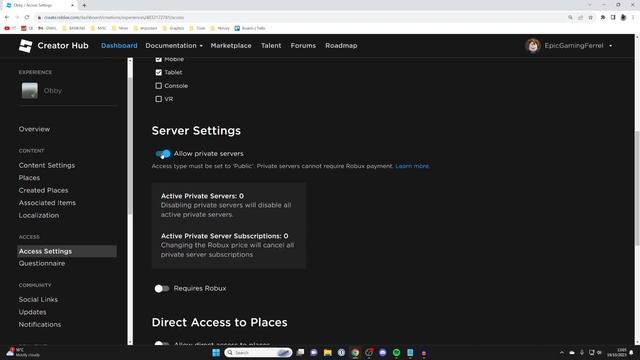Open Social Links in the sidebar

click(38, 300)
